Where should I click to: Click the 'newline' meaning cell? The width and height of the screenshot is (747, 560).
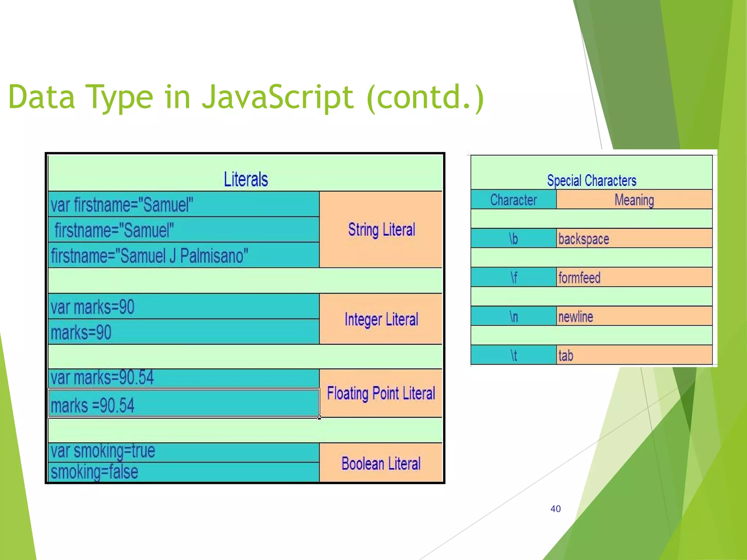click(x=634, y=316)
